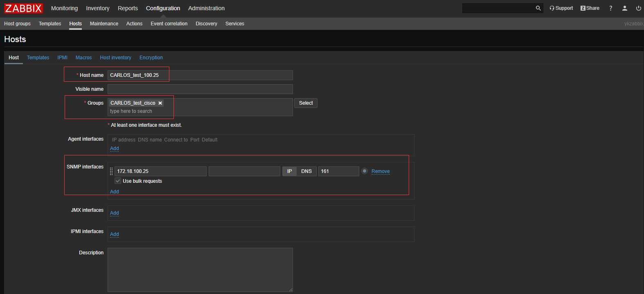The image size is (644, 294).
Task: Click the global search input box
Action: point(498,8)
